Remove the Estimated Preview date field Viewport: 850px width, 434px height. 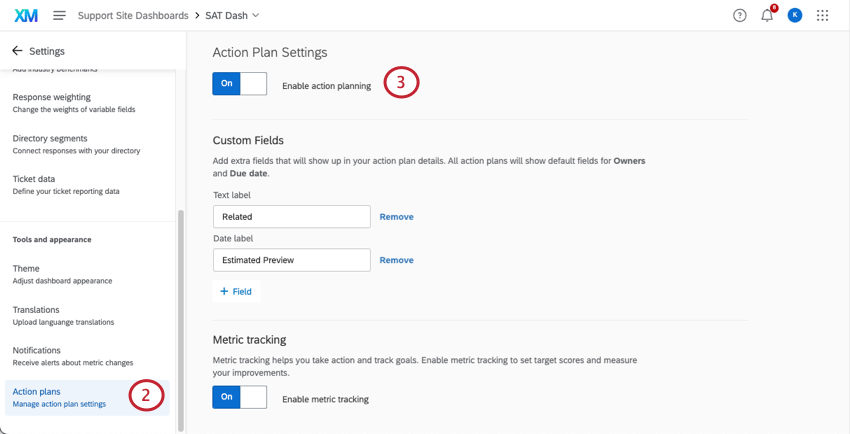(x=396, y=260)
